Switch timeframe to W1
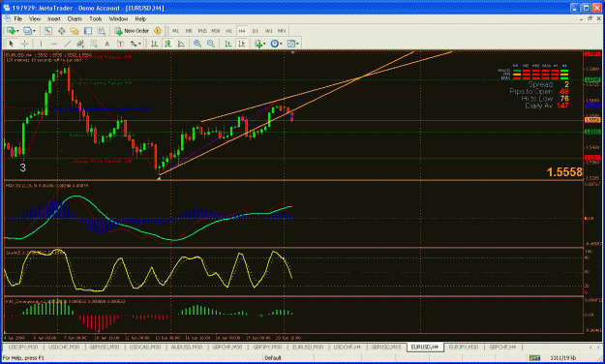Image resolution: width=605 pixels, height=364 pixels. [268, 31]
